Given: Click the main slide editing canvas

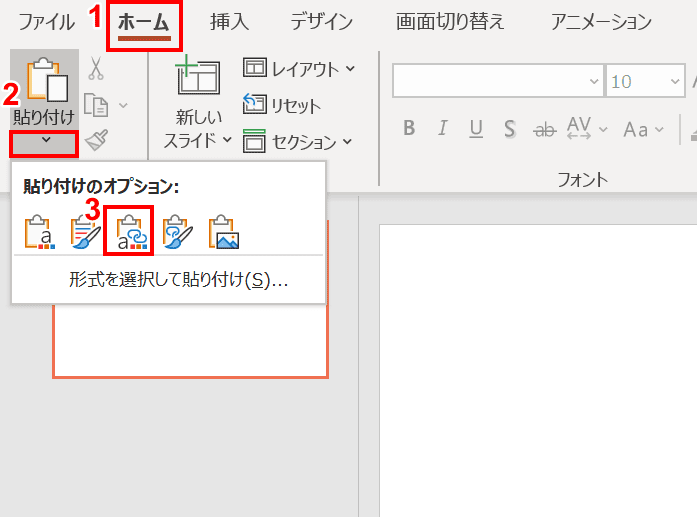Looking at the screenshot, I should [x=538, y=371].
